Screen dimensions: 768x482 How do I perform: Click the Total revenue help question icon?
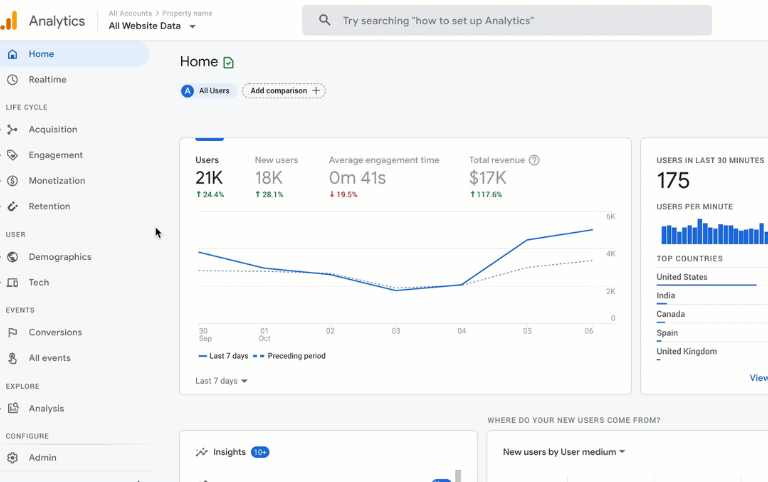coord(534,160)
